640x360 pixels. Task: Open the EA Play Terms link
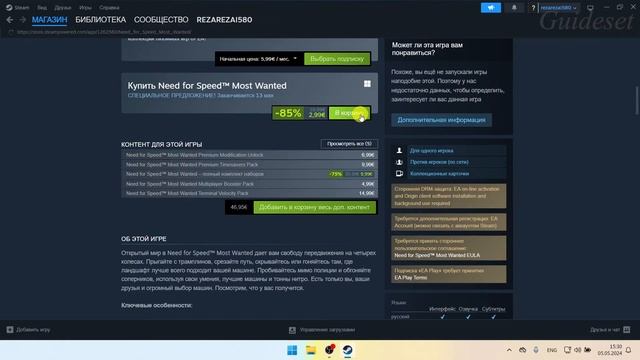411,278
